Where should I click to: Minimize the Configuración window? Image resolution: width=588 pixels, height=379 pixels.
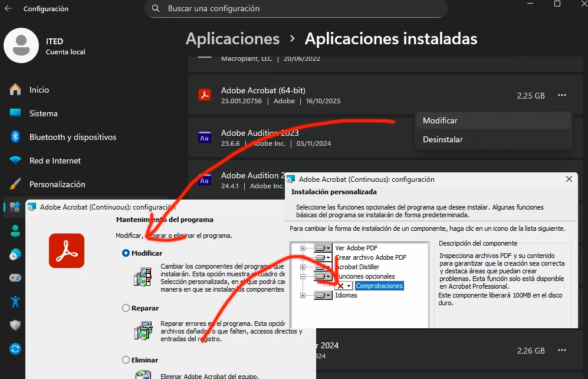(x=530, y=4)
